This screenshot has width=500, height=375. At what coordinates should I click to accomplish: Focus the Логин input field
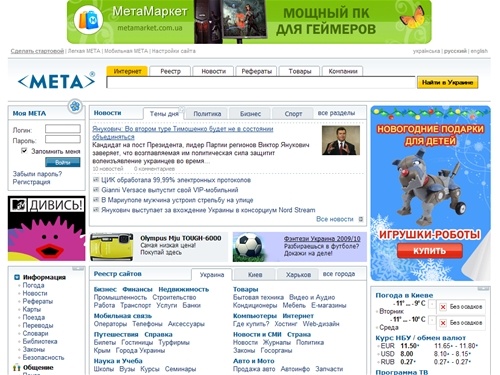coord(63,129)
